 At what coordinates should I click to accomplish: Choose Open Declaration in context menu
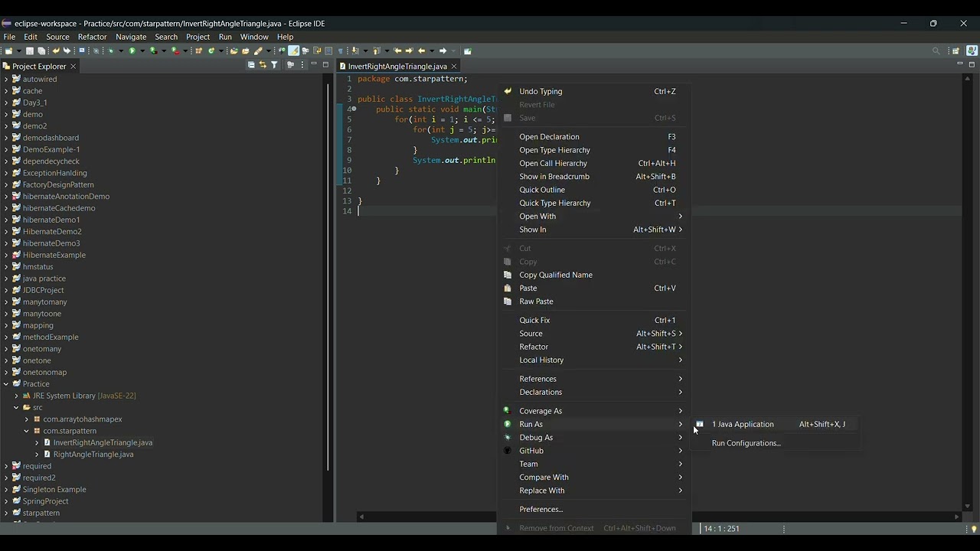point(549,137)
